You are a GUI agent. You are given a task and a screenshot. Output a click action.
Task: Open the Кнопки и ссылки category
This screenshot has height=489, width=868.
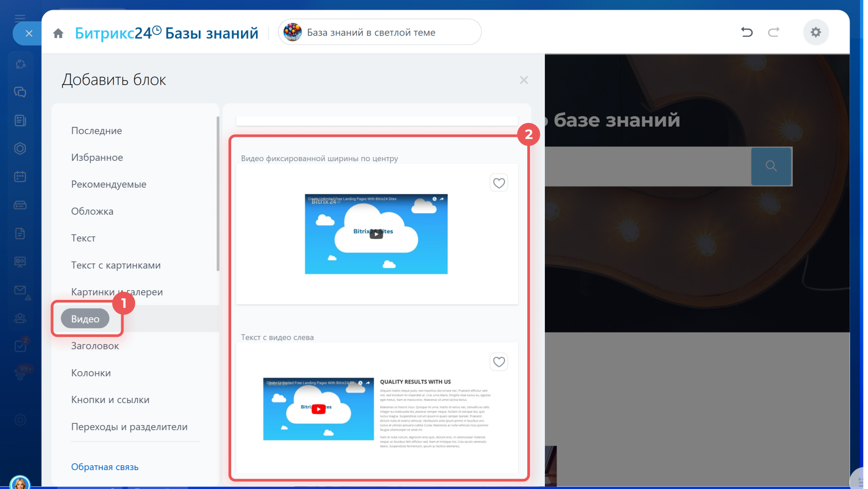pos(110,400)
